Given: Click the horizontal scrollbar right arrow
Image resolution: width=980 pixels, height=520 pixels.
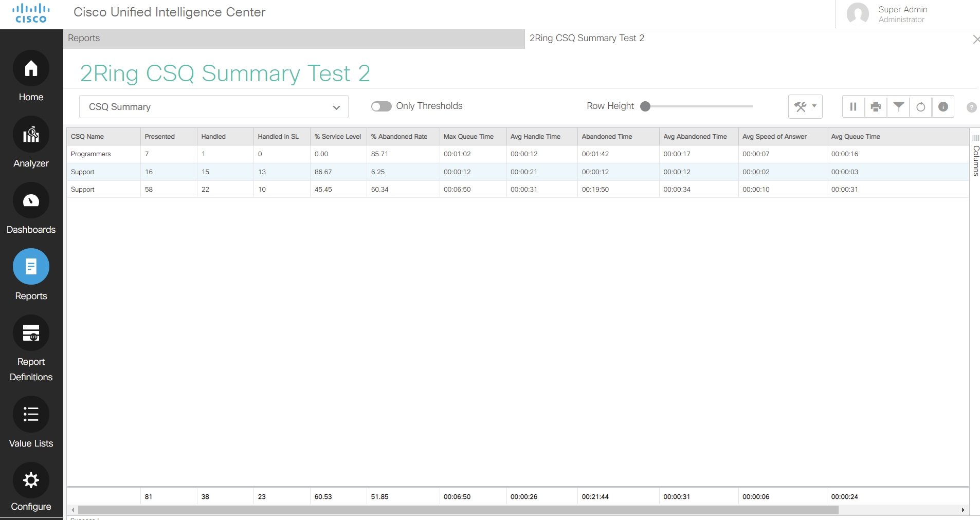Looking at the screenshot, I should click(963, 510).
